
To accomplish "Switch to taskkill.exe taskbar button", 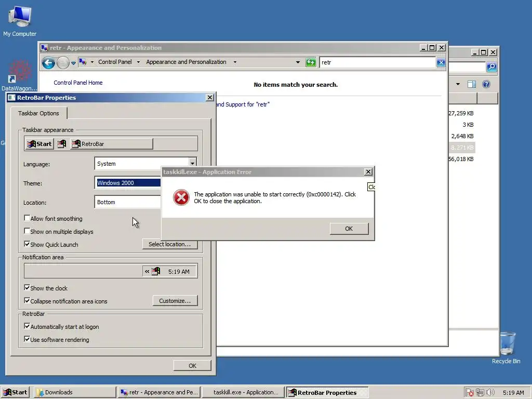I will [x=243, y=392].
